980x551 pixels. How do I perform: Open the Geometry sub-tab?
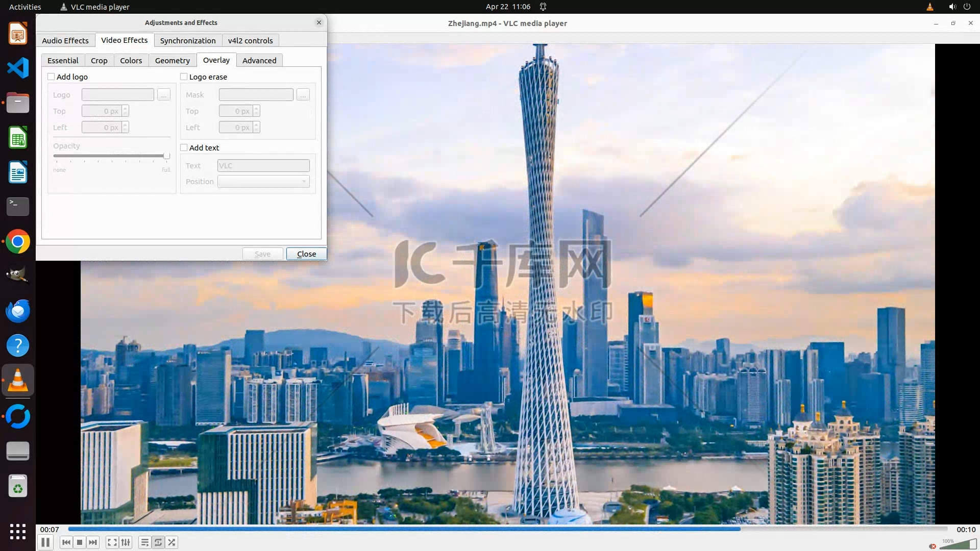click(x=172, y=60)
